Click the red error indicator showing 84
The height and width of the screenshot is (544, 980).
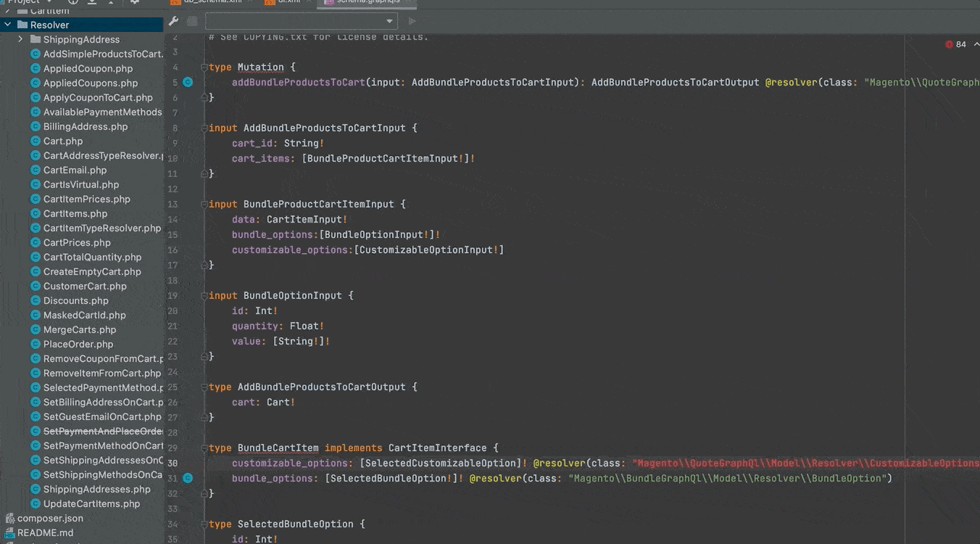click(955, 45)
